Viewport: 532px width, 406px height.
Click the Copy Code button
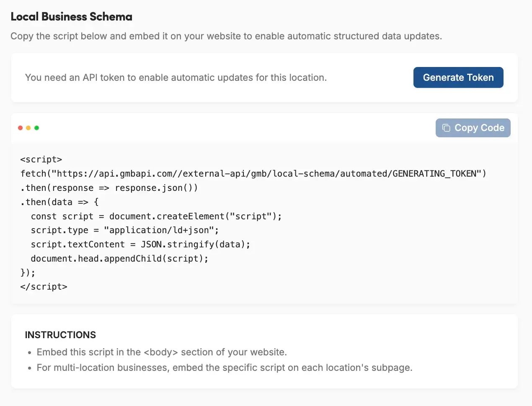[473, 128]
